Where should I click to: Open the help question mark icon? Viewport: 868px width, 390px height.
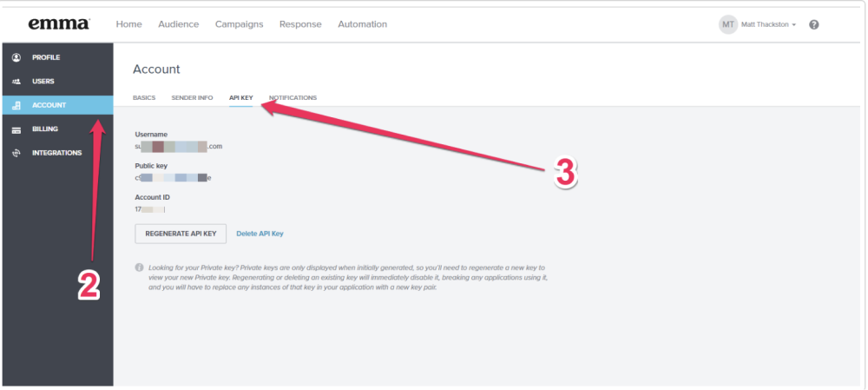tap(814, 24)
